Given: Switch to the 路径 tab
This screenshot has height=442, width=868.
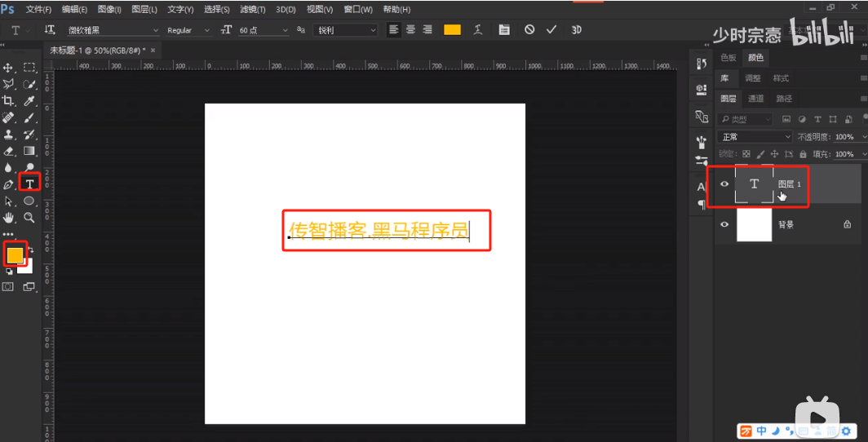Looking at the screenshot, I should coord(784,99).
